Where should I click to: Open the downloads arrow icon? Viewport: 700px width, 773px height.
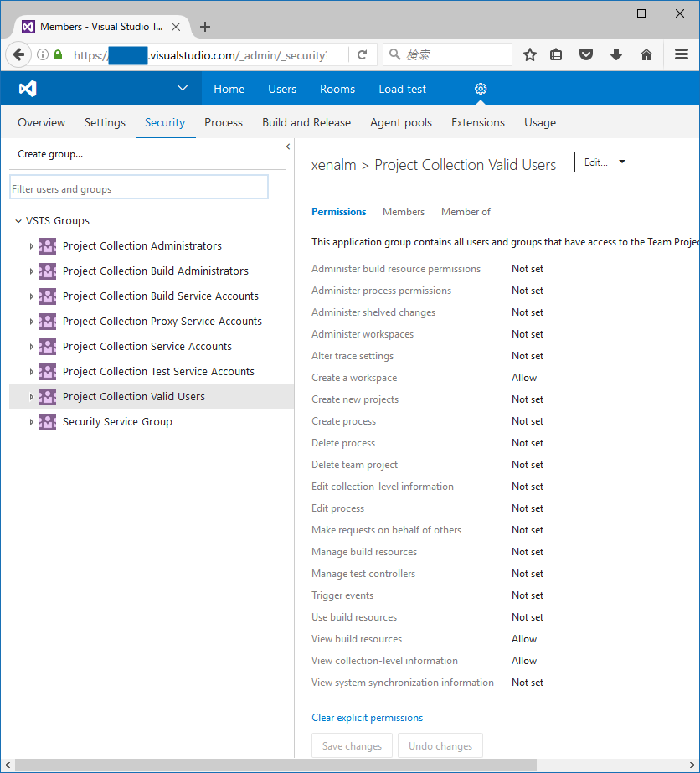(x=616, y=54)
